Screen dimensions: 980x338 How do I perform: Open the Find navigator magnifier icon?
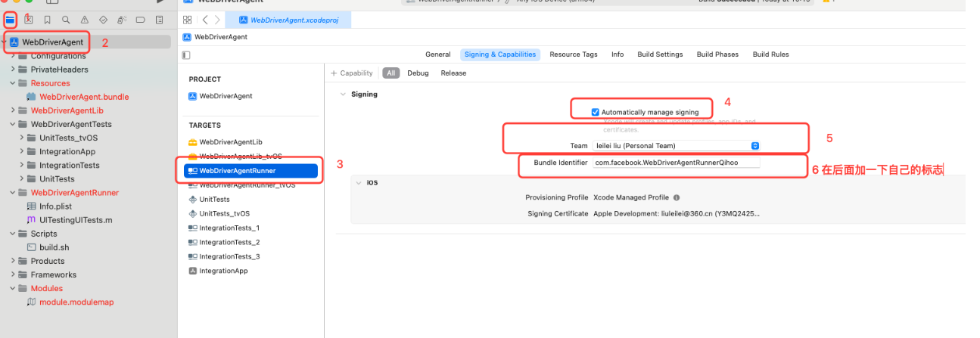click(66, 20)
